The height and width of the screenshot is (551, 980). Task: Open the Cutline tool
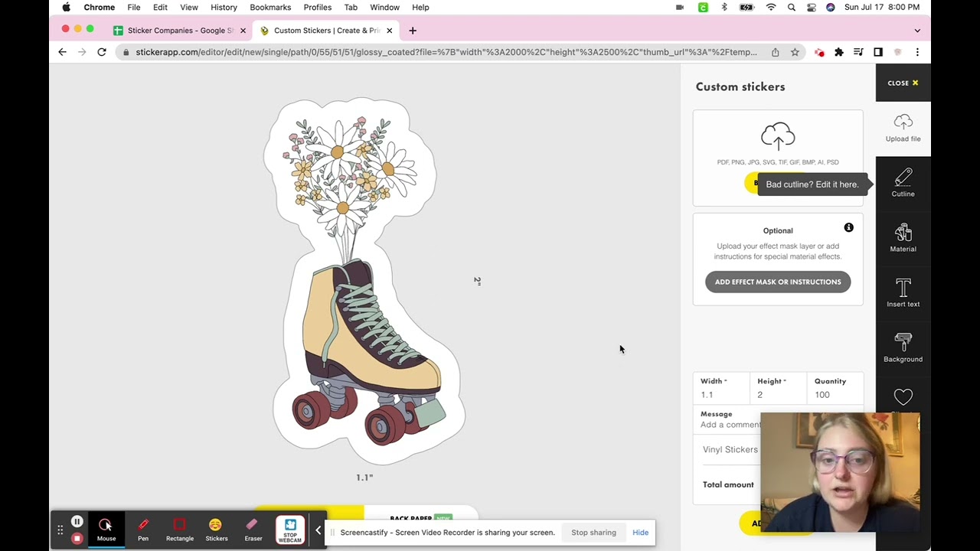click(903, 184)
